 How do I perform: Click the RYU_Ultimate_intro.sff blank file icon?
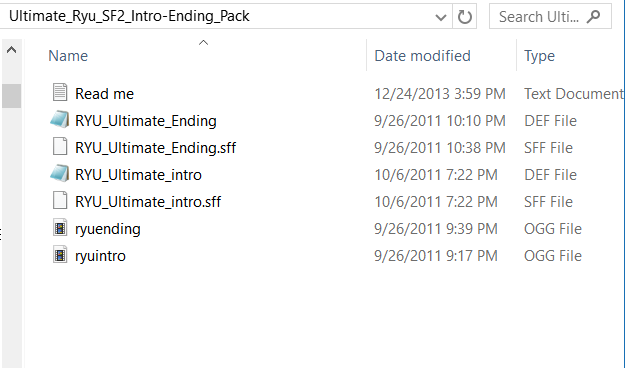click(60, 200)
